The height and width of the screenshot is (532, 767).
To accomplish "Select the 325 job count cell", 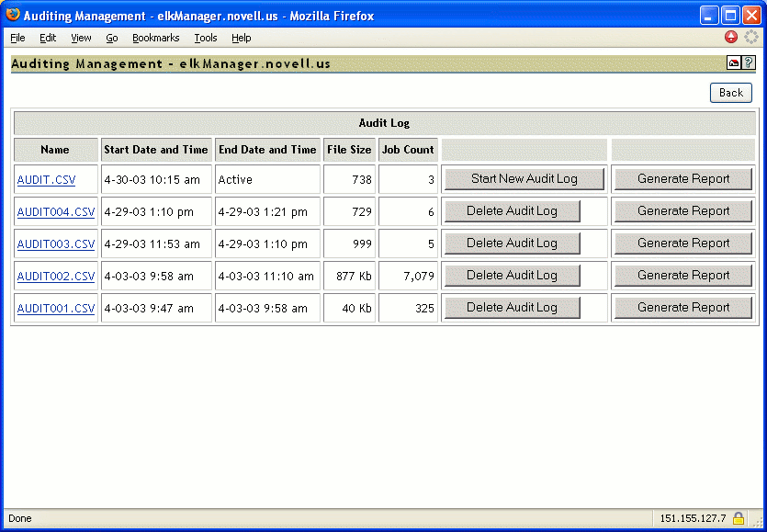I will tap(408, 308).
